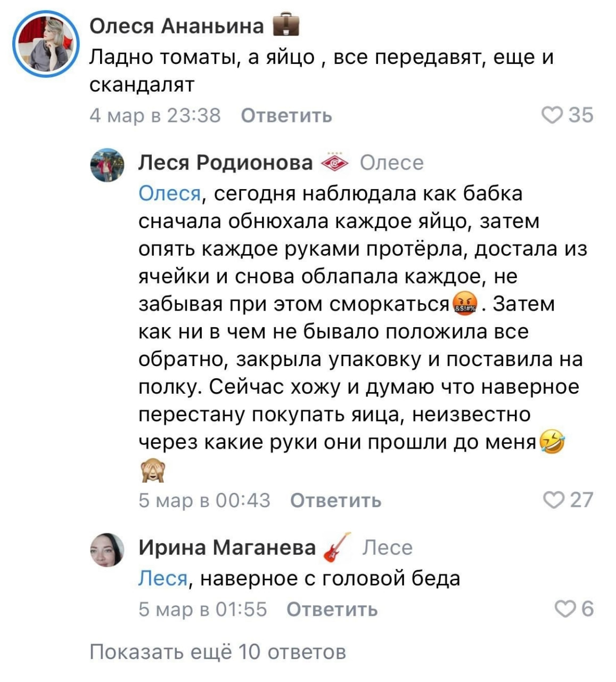
Task: Reply to Леся Родионова's comment
Action: pos(336,500)
